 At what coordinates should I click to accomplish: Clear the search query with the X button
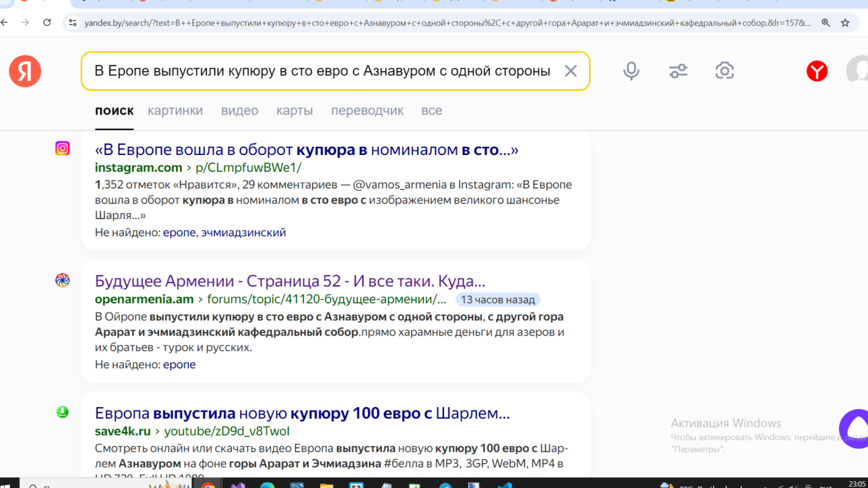pyautogui.click(x=571, y=71)
